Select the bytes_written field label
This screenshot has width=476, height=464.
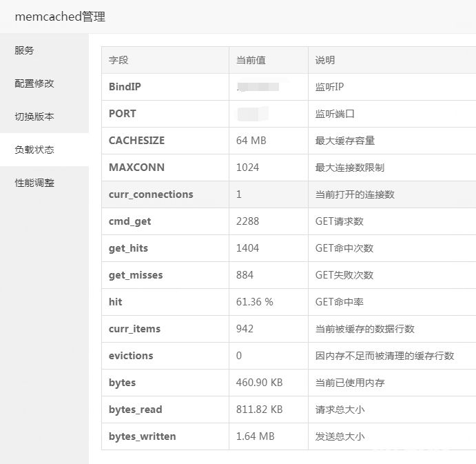click(142, 436)
